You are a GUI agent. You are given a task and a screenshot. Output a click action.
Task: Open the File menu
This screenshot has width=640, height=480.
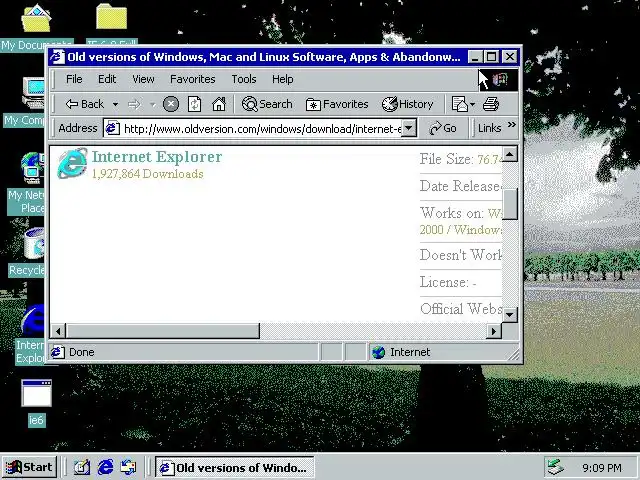coord(74,79)
